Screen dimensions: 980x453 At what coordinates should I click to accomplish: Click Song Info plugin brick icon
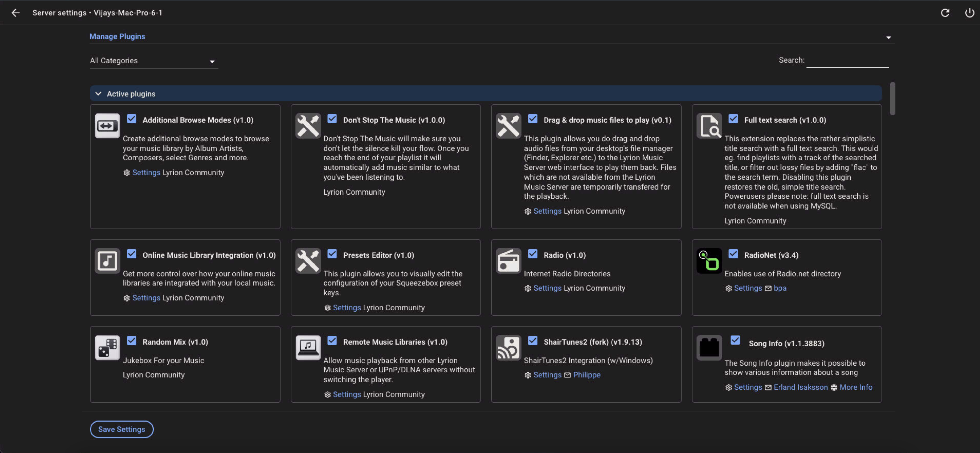click(709, 347)
